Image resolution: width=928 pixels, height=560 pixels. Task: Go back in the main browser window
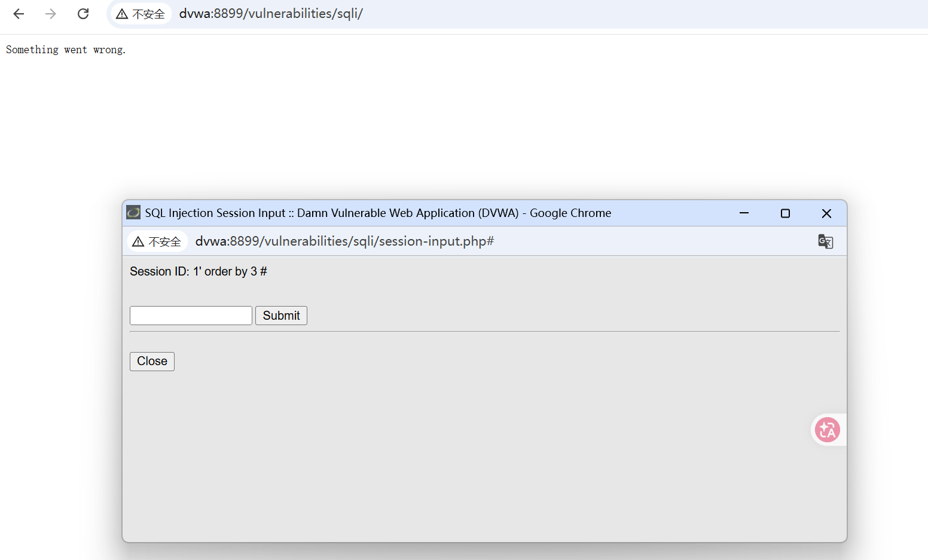[19, 14]
